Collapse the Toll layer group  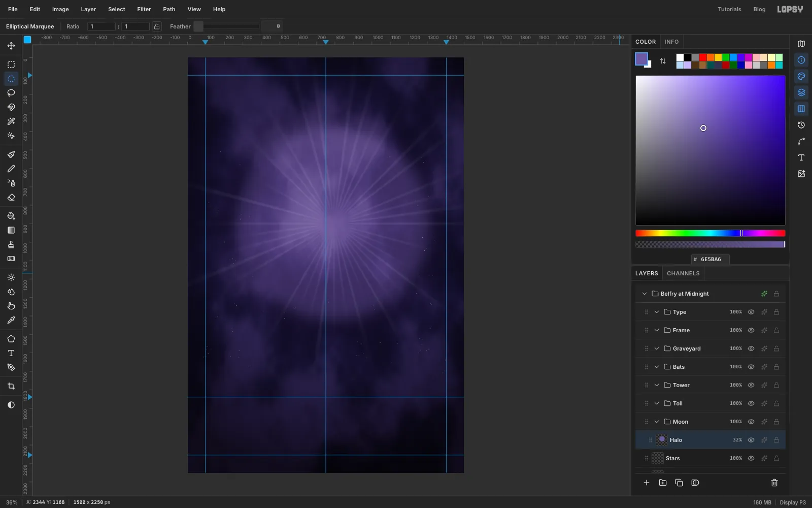click(657, 403)
